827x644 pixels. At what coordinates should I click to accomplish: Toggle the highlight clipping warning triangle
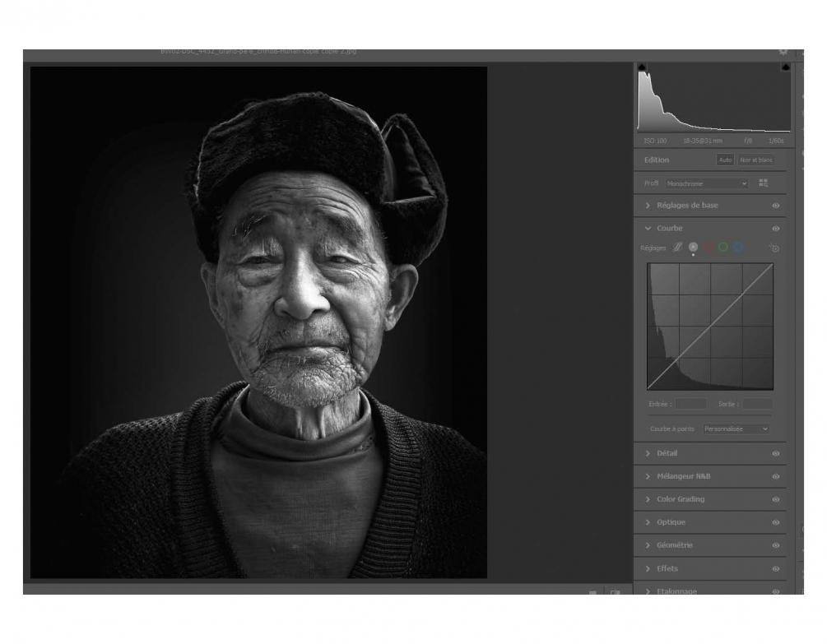pyautogui.click(x=785, y=67)
